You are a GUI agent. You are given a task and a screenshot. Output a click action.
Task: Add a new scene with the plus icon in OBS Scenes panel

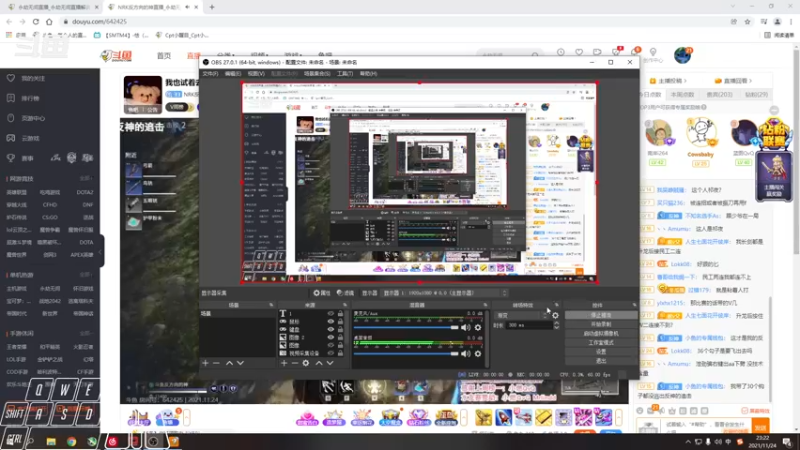coord(205,363)
